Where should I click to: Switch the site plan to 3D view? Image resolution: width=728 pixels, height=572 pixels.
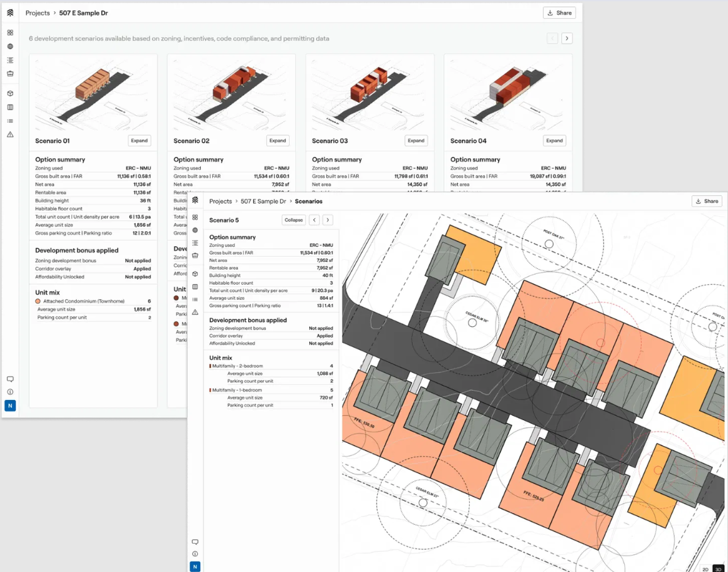pyautogui.click(x=718, y=569)
